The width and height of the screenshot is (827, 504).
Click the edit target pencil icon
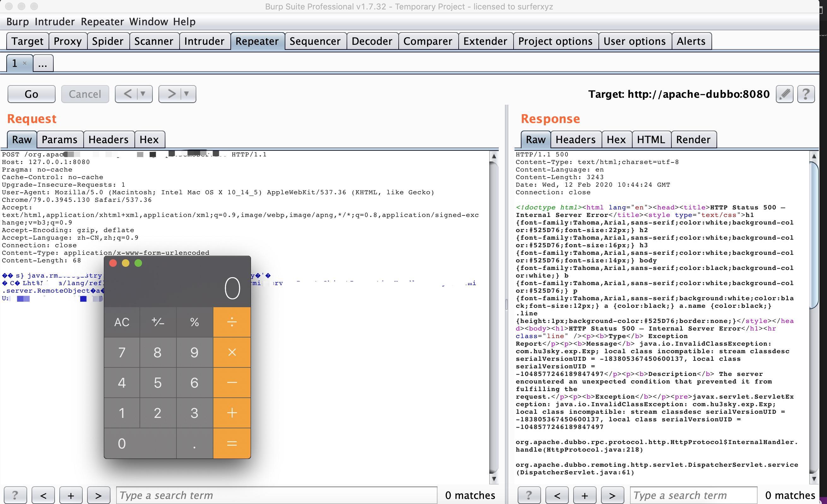(784, 94)
